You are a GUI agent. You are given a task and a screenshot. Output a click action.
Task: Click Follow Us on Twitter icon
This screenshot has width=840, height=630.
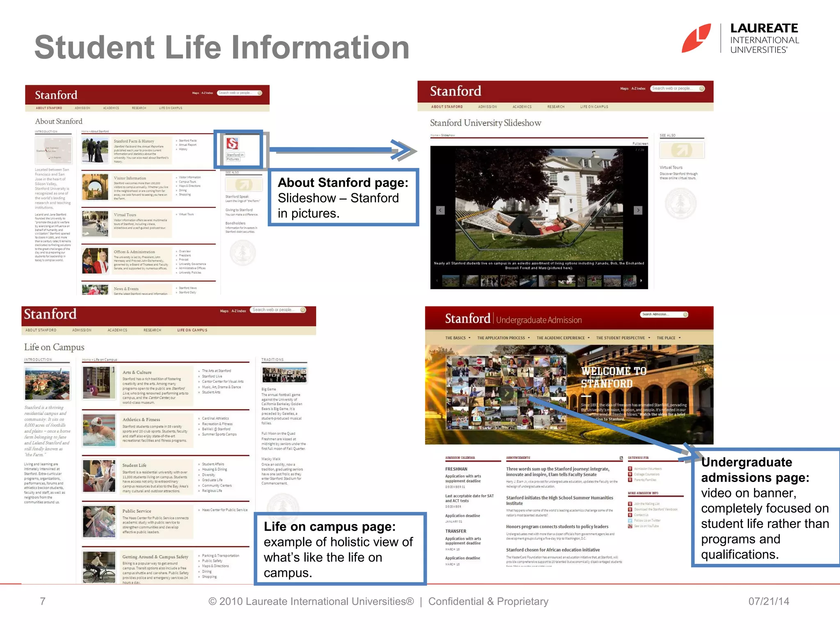[630, 520]
